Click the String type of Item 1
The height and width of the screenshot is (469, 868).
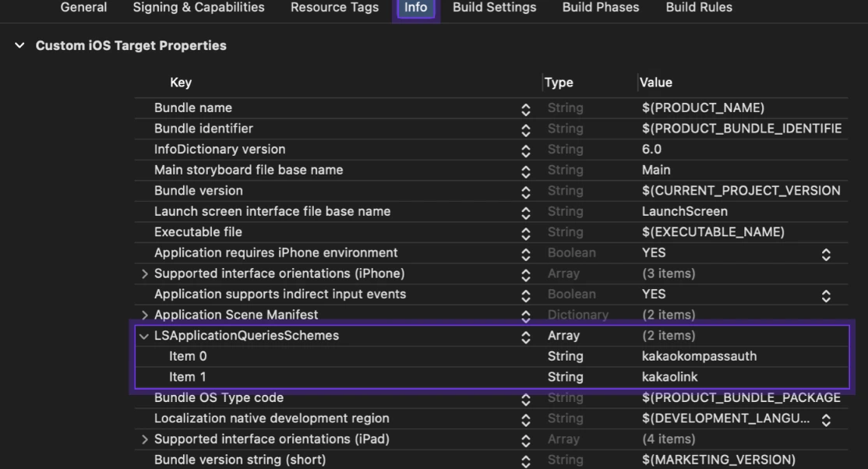[x=565, y=377]
